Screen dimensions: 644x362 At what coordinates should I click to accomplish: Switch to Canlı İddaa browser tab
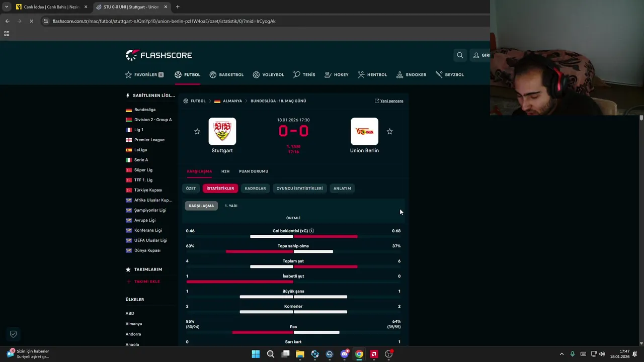[51, 7]
